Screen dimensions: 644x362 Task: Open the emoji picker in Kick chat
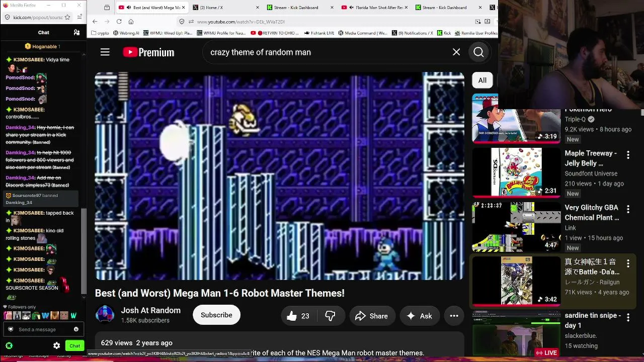click(76, 329)
